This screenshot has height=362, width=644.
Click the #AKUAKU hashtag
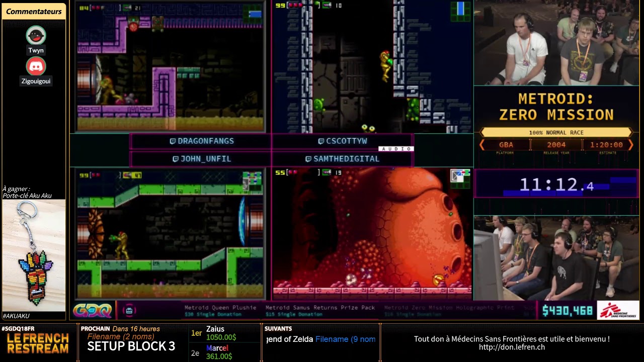click(16, 316)
